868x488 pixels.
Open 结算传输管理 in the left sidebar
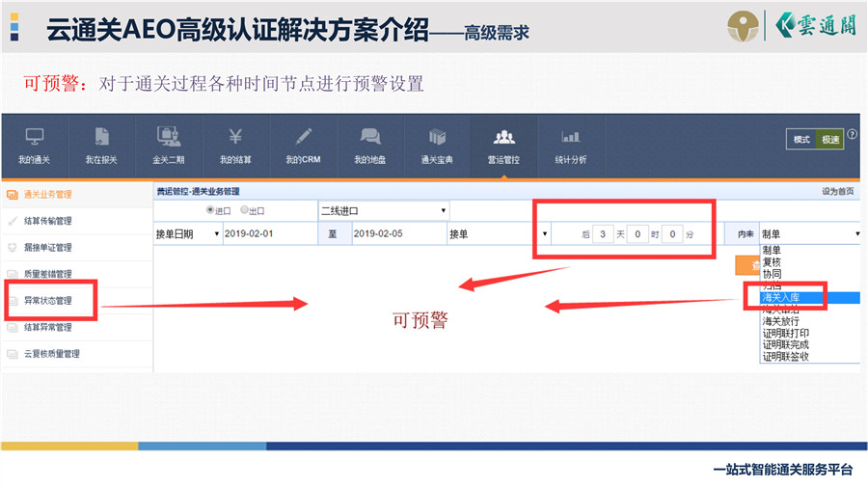[x=47, y=221]
